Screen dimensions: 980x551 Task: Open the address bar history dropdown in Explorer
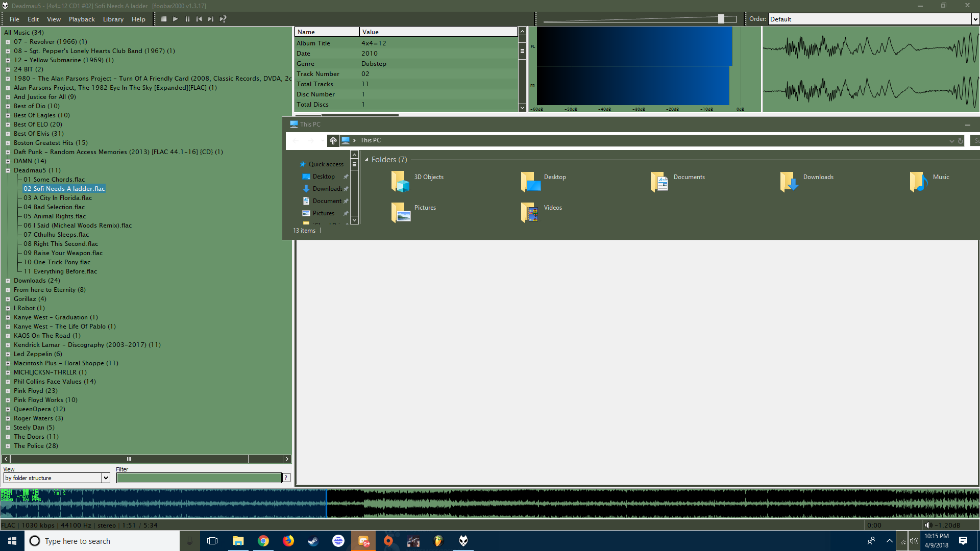[951, 141]
